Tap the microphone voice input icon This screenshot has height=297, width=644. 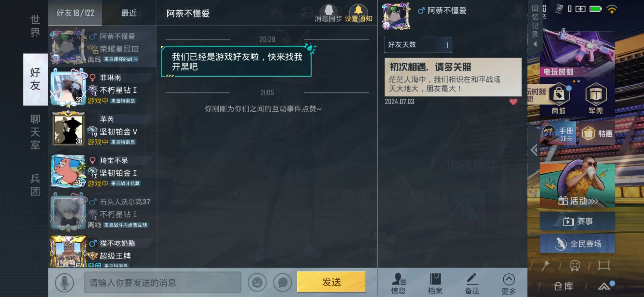64,282
